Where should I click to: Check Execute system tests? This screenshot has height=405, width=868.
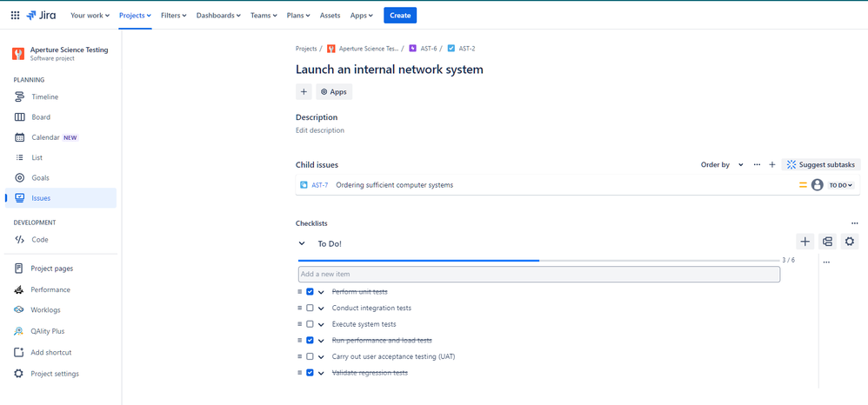tap(310, 324)
